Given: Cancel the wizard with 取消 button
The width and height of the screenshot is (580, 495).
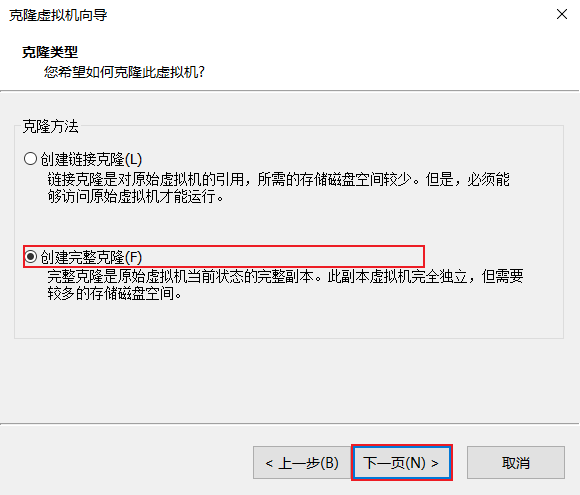Looking at the screenshot, I should [516, 462].
